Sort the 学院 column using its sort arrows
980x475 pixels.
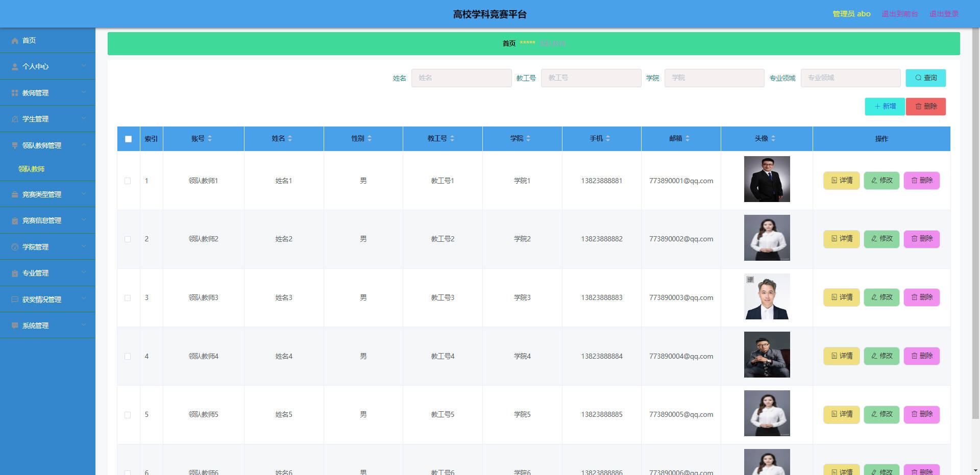click(x=528, y=138)
